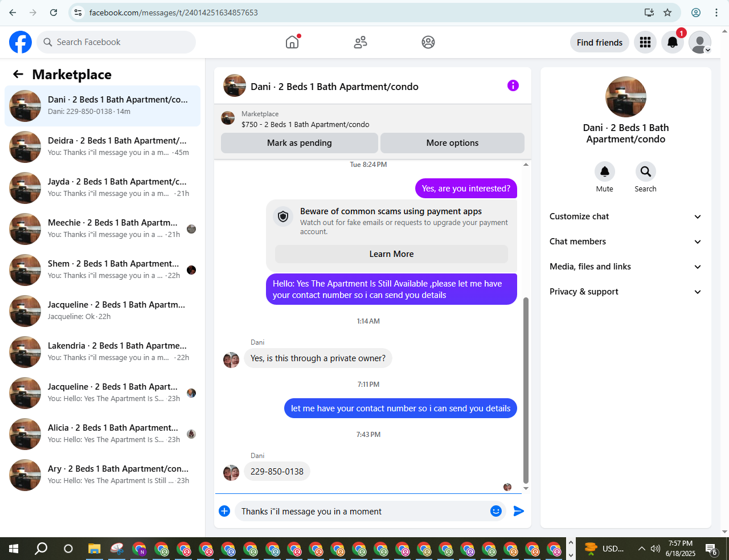Search in conversation using magnifier icon
729x560 pixels.
[x=645, y=171]
